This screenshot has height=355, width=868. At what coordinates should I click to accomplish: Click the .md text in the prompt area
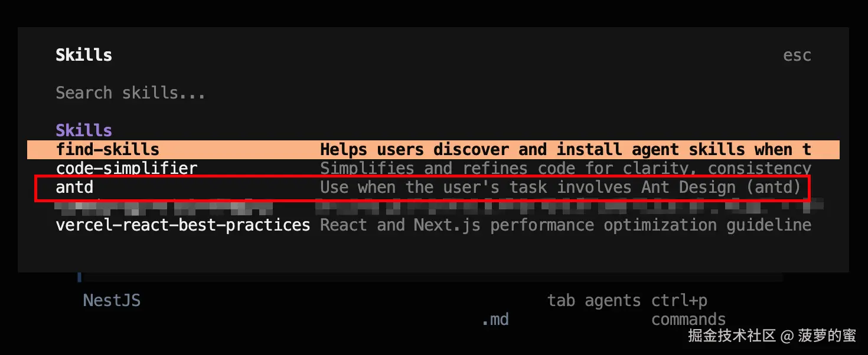[x=495, y=320]
